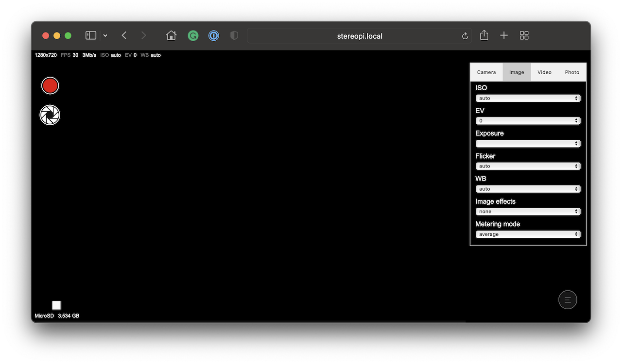
Task: Go back to previous page
Action: point(124,35)
